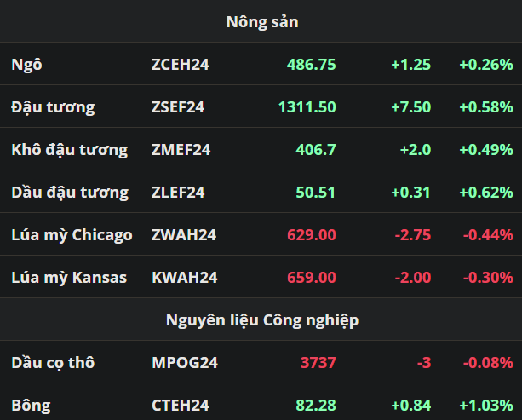This screenshot has width=522, height=420.
Task: Click the ZWAH24 contract code
Action: click(181, 235)
